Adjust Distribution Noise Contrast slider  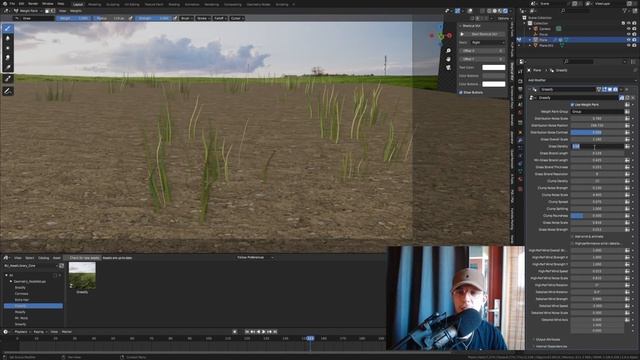coord(597,133)
